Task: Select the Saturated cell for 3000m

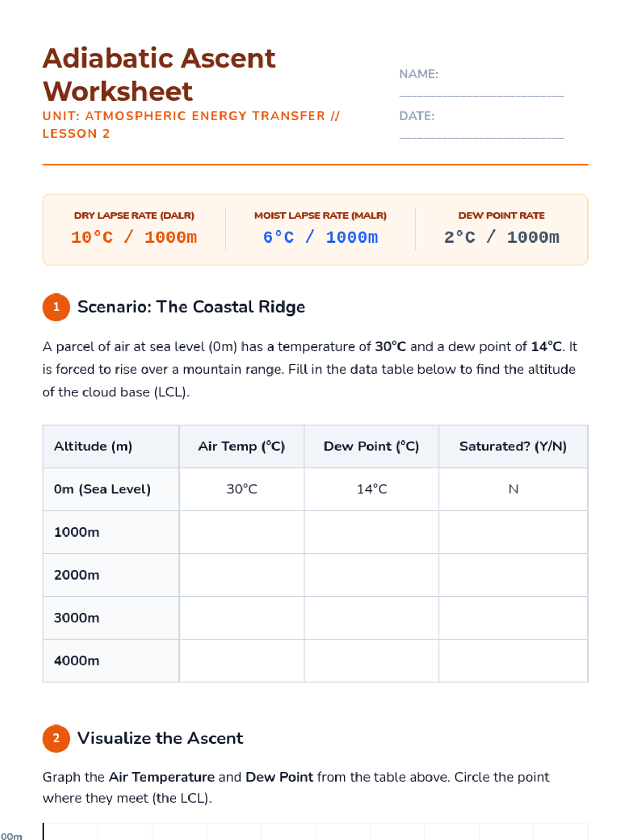Action: coord(513,618)
